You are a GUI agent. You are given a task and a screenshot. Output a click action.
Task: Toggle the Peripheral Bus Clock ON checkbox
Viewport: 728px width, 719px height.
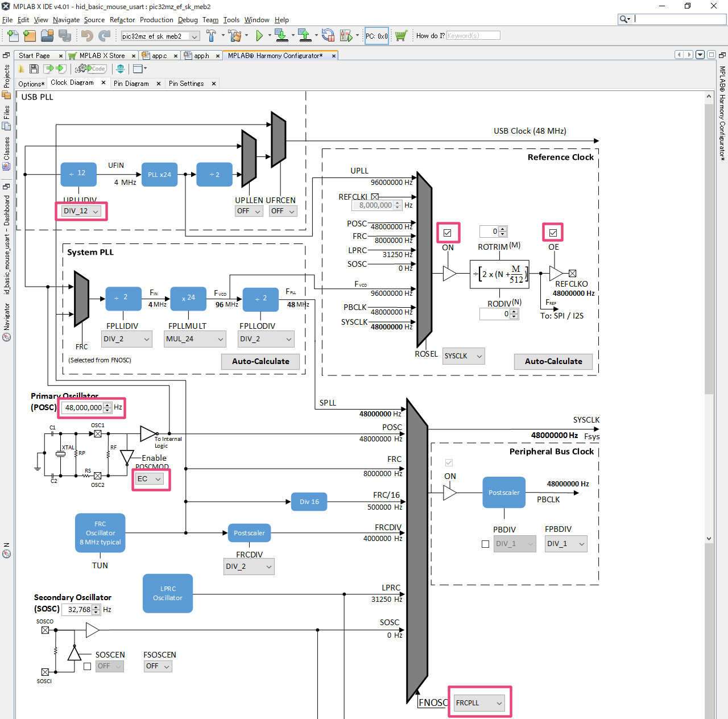pyautogui.click(x=449, y=462)
